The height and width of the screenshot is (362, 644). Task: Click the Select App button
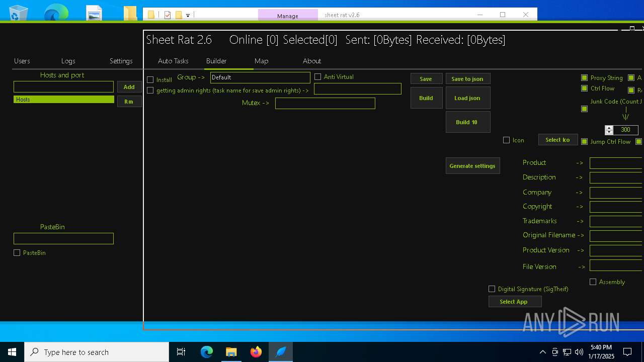point(515,302)
